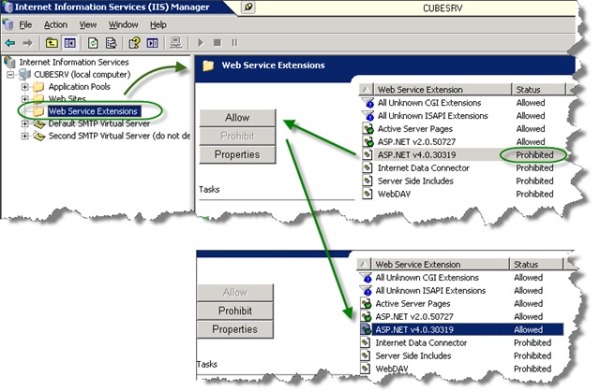Click the Show/Hide action pane icon
Image resolution: width=600 pixels, height=391 pixels.
click(x=152, y=43)
